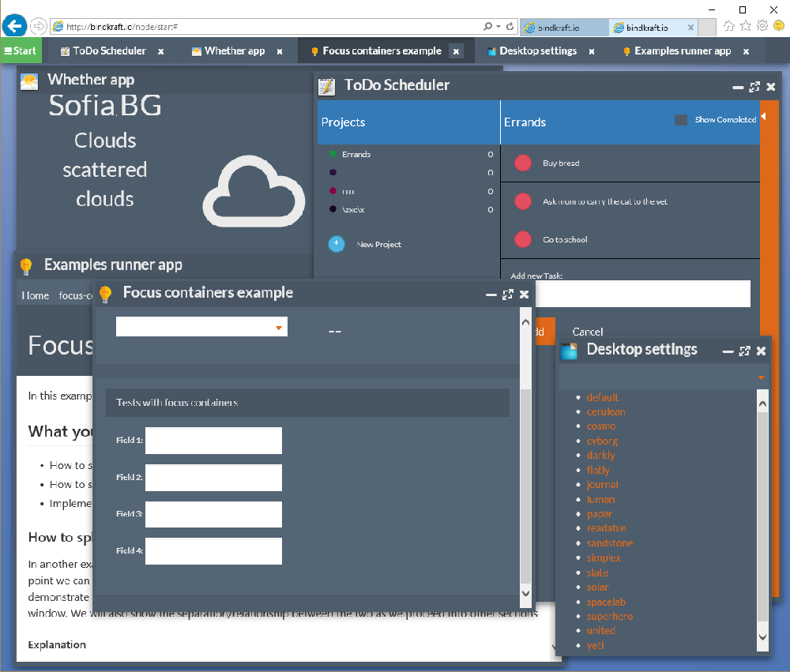Viewport: 790px width, 672px height.
Task: Click the search magnifier in address bar
Action: [x=487, y=26]
